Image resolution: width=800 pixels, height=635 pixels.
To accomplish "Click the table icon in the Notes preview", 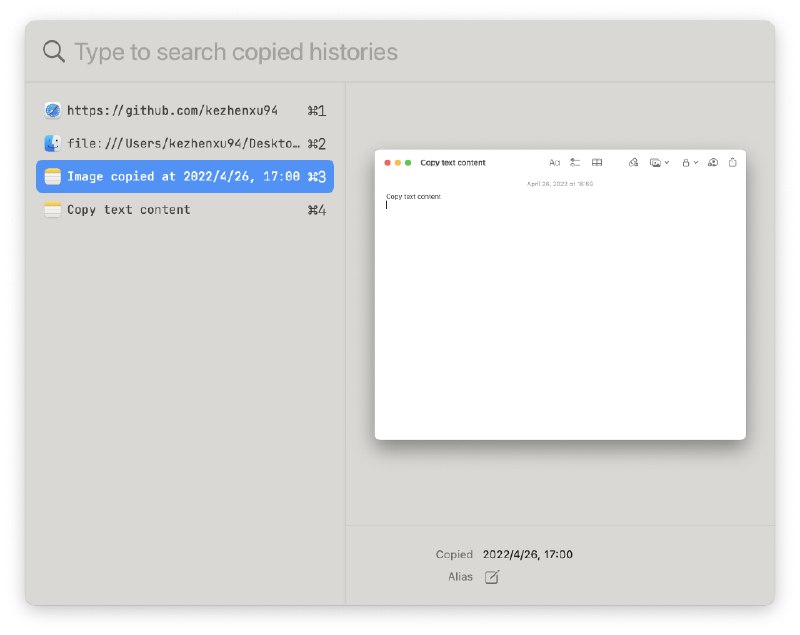I will [x=597, y=162].
